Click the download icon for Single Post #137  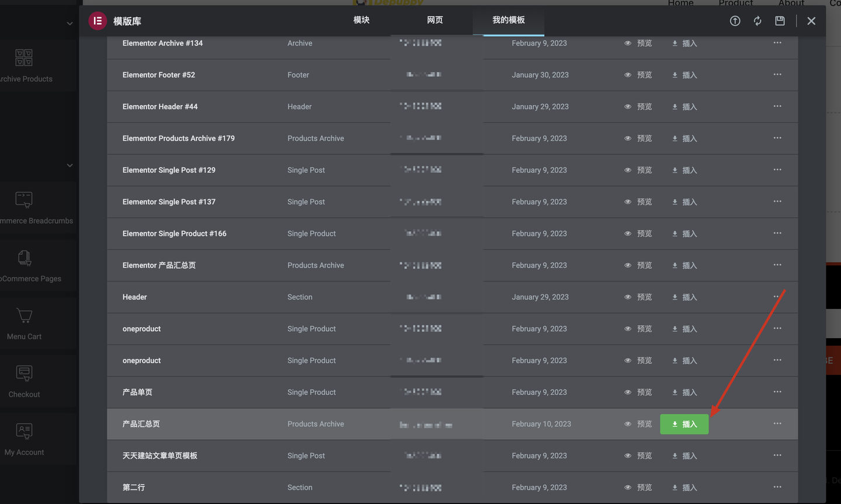coord(675,202)
